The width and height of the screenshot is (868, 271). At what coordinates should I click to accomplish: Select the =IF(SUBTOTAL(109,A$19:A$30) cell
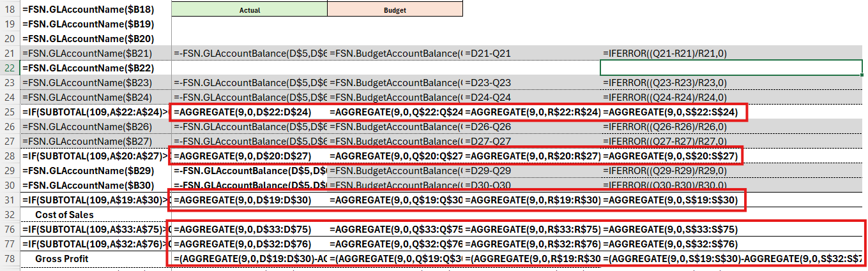(x=96, y=200)
